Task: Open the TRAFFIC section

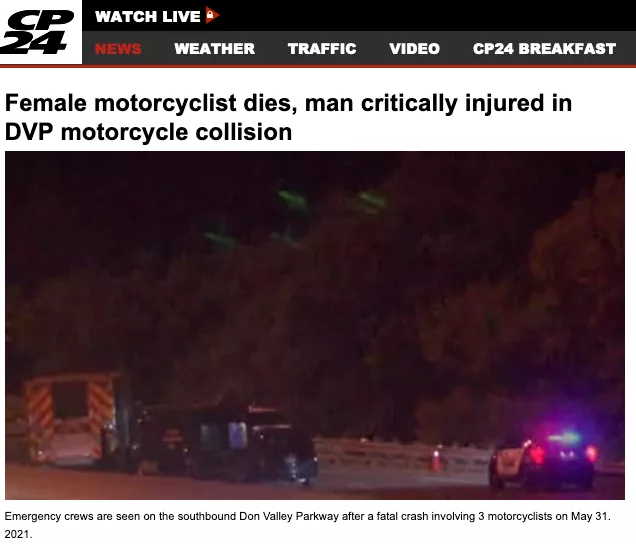Action: (x=322, y=49)
